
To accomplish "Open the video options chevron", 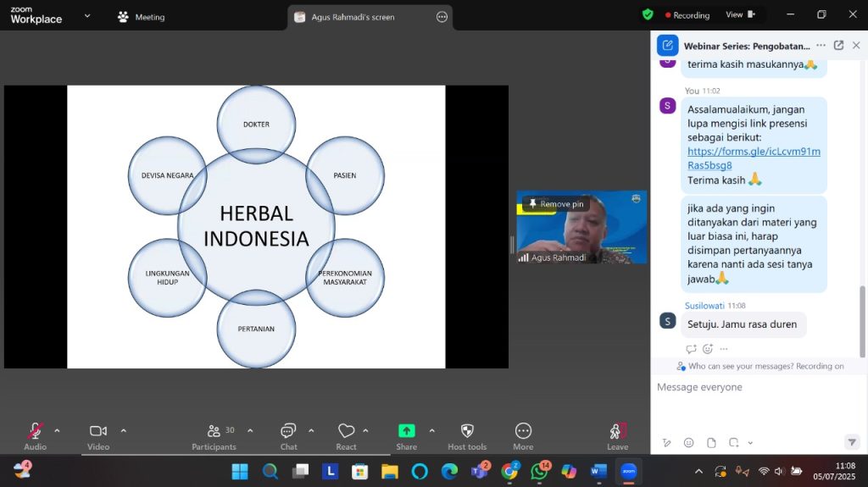I will click(x=123, y=430).
